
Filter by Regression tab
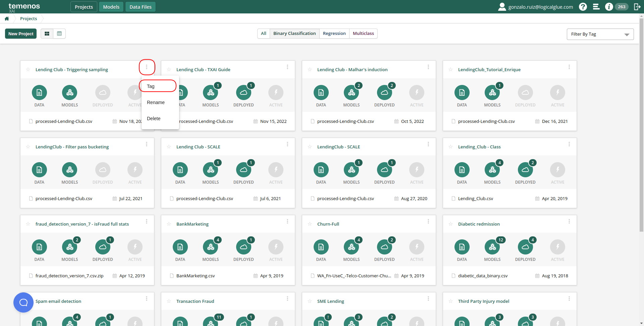click(334, 34)
